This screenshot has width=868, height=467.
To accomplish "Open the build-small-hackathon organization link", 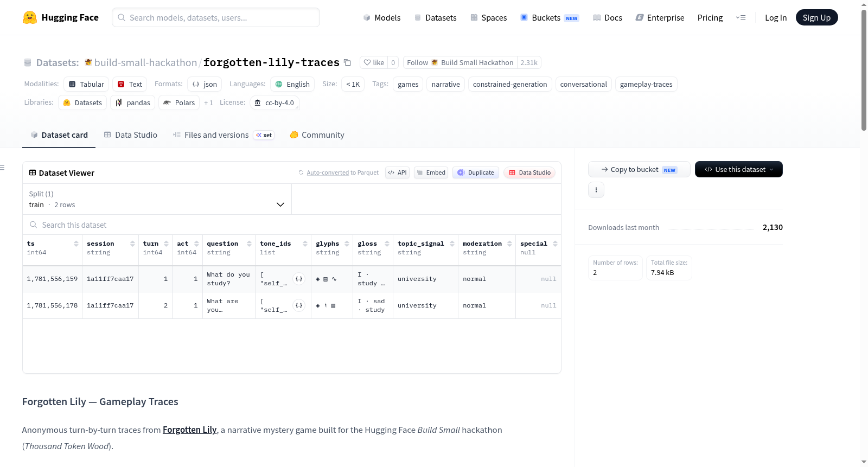I will pyautogui.click(x=145, y=62).
